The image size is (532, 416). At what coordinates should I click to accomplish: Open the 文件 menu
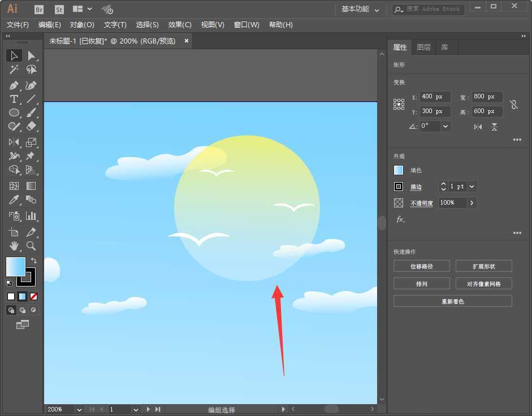[x=18, y=25]
